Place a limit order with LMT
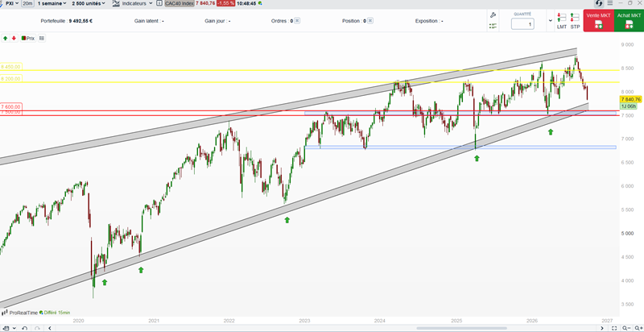Screen dimensions: 644x332 [561, 21]
